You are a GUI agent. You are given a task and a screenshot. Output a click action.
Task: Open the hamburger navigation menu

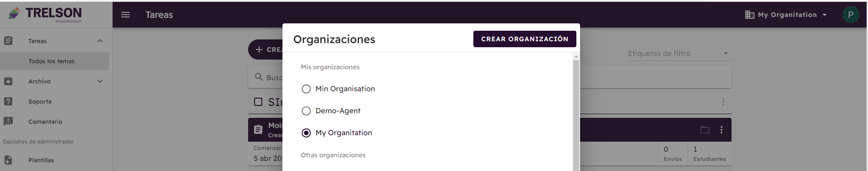point(125,15)
